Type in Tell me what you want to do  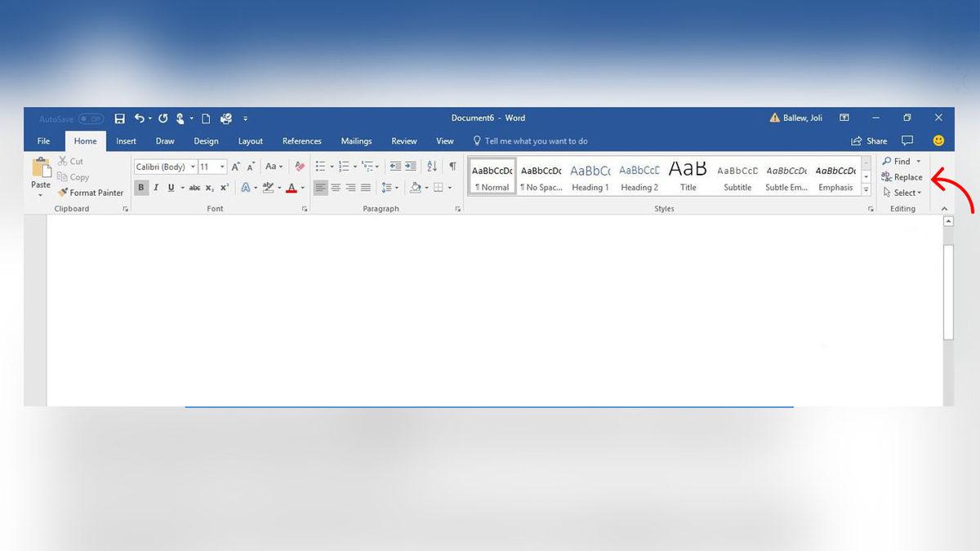click(536, 141)
